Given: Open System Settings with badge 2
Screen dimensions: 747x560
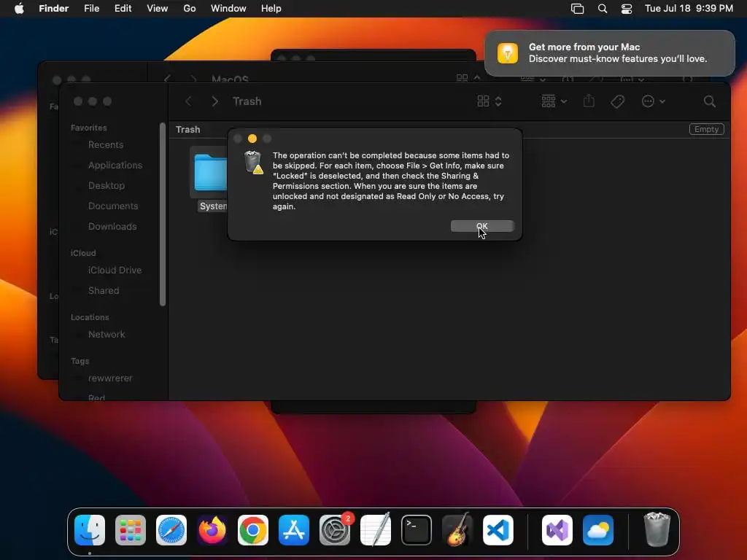Looking at the screenshot, I should (x=335, y=529).
